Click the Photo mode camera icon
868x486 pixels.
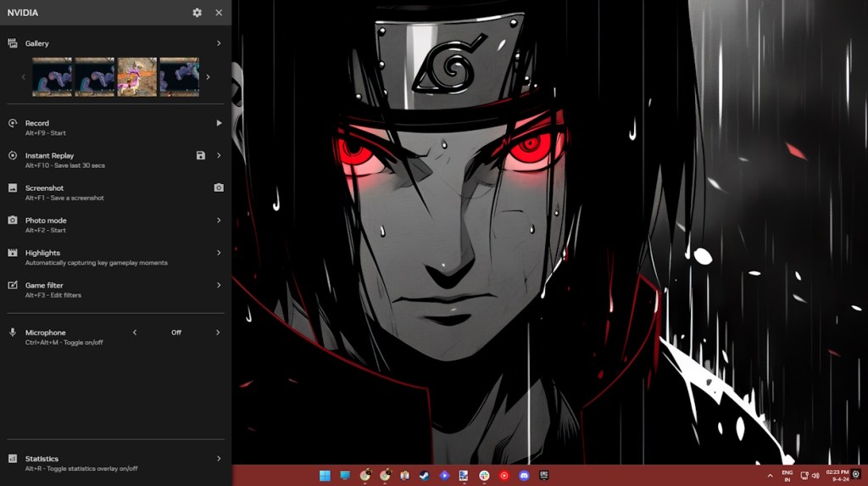coord(12,220)
